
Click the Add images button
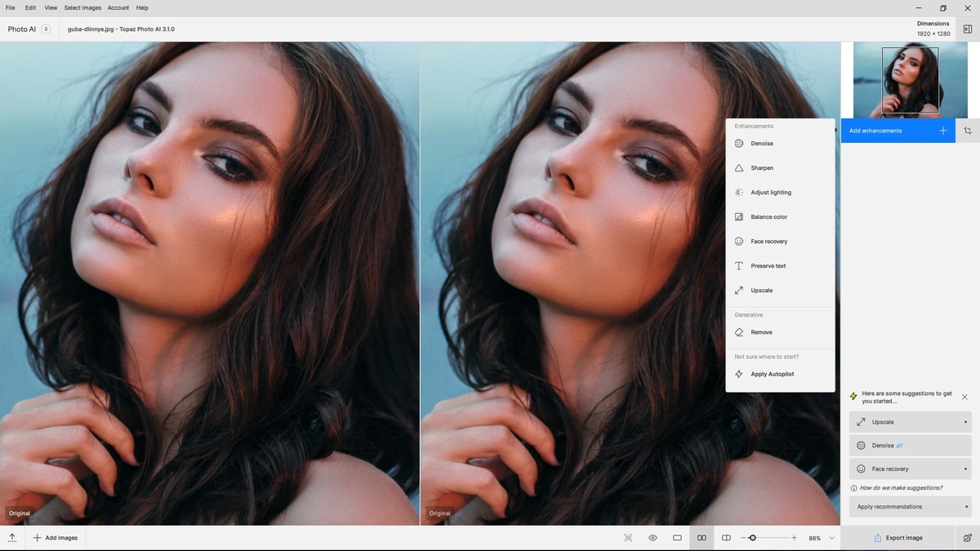pyautogui.click(x=56, y=538)
